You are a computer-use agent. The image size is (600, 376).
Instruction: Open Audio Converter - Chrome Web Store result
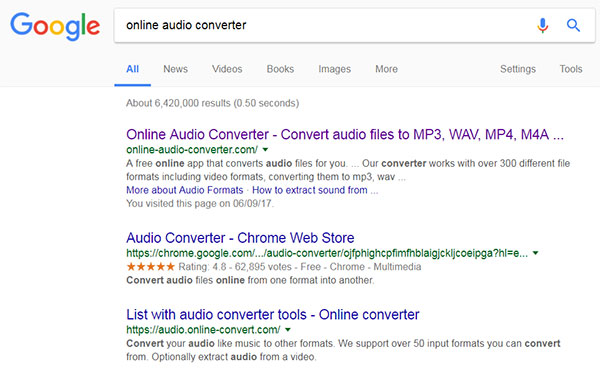click(x=240, y=238)
